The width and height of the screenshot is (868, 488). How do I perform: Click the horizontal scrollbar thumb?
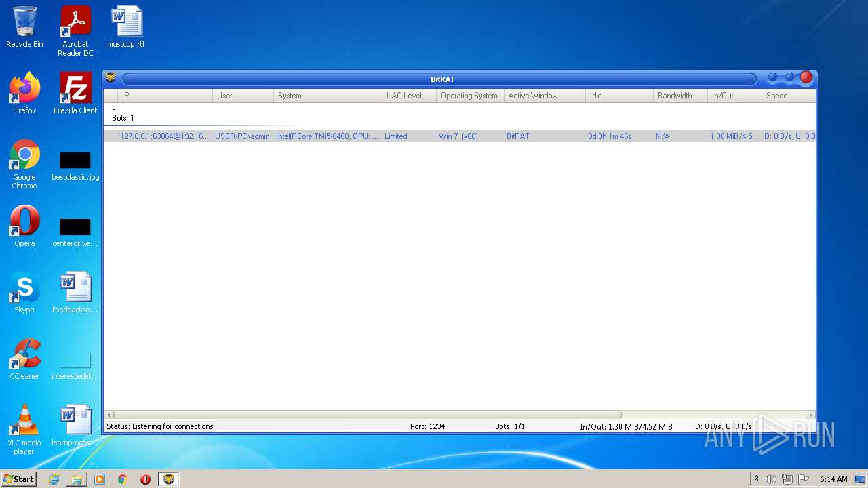click(368, 414)
